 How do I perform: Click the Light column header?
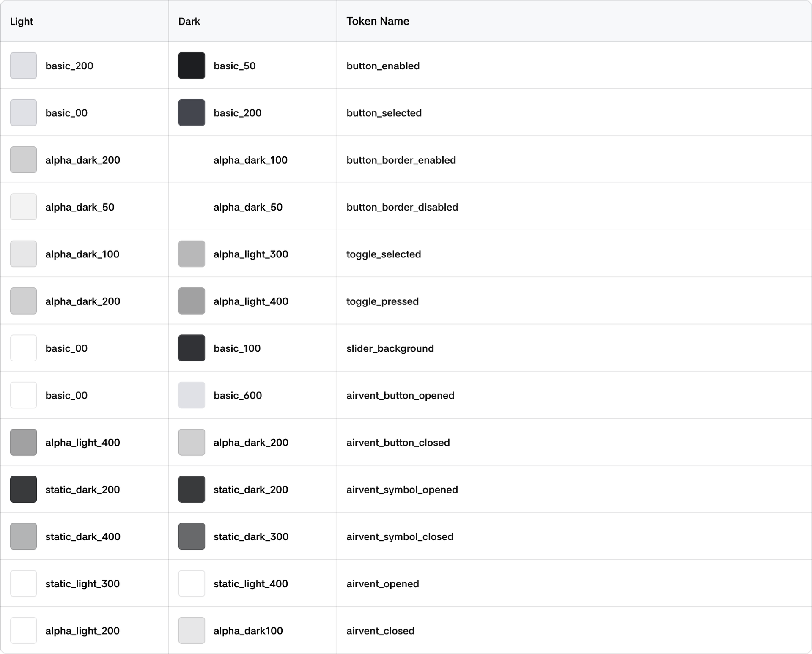(22, 21)
